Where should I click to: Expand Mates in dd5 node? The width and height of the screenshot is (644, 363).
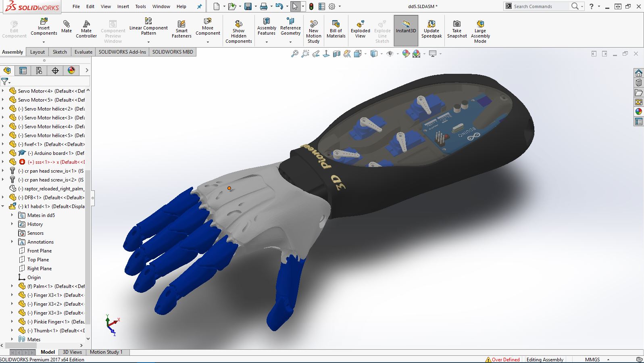[12, 215]
